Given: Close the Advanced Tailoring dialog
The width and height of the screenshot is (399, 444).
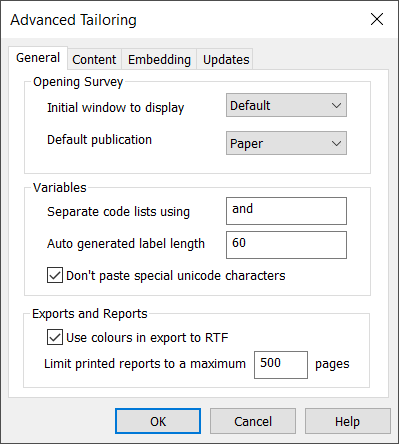Looking at the screenshot, I should [x=377, y=19].
